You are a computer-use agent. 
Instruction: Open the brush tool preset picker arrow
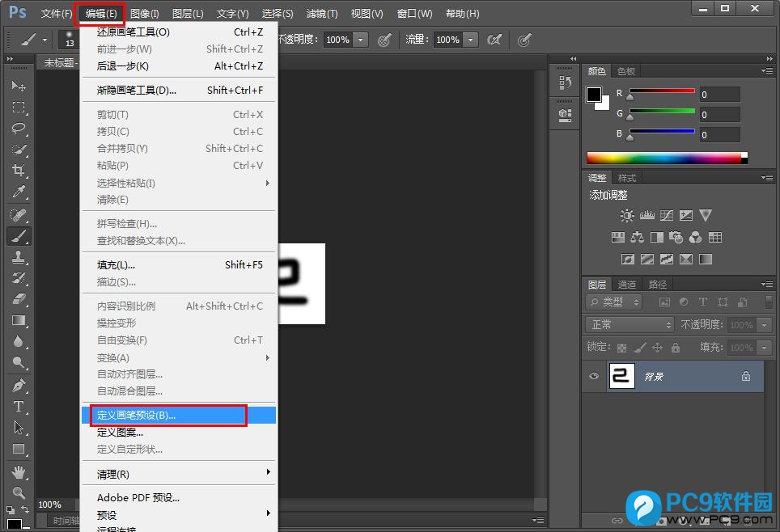pyautogui.click(x=45, y=40)
